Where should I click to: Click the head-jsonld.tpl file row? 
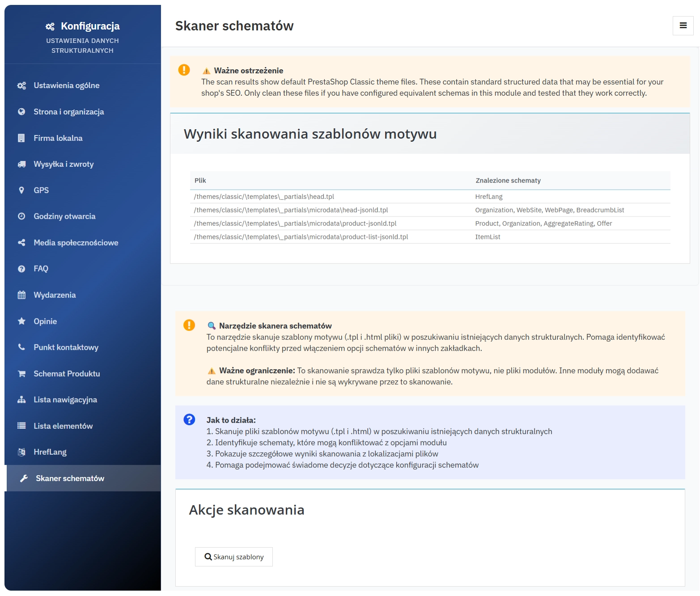291,210
